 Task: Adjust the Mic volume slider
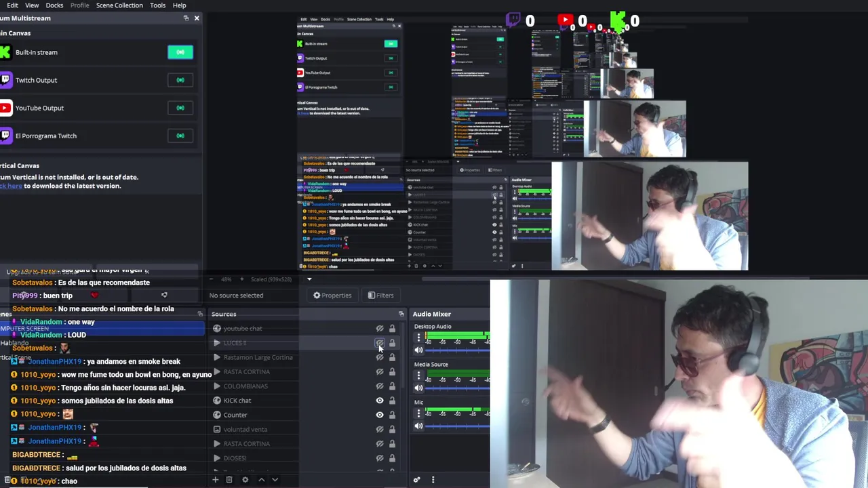click(x=457, y=426)
